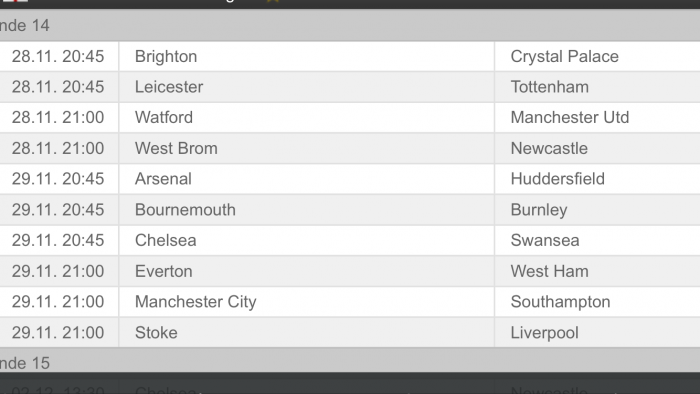Open the Brighton vs Crystal Palace match
Screen dimensions: 700x394
tap(350, 57)
